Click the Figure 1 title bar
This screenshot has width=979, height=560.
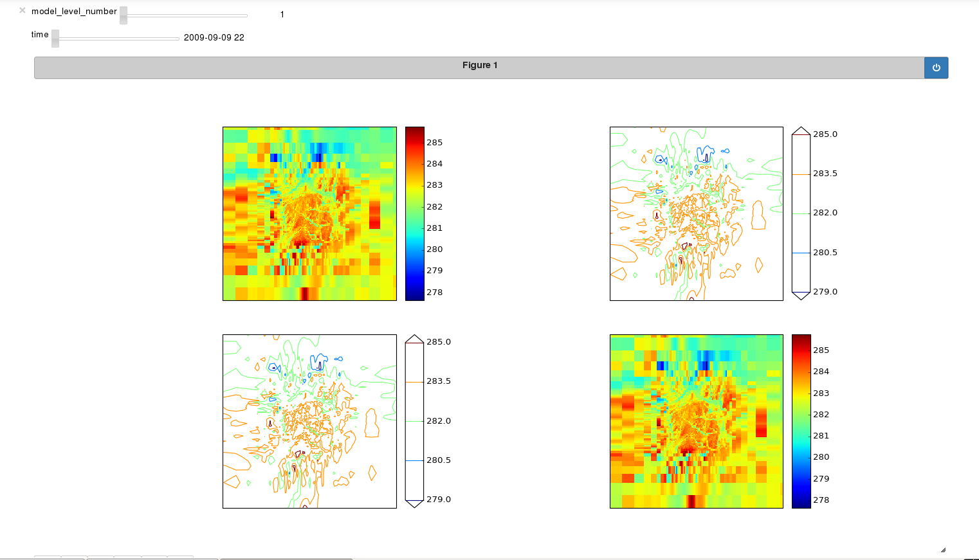(479, 68)
